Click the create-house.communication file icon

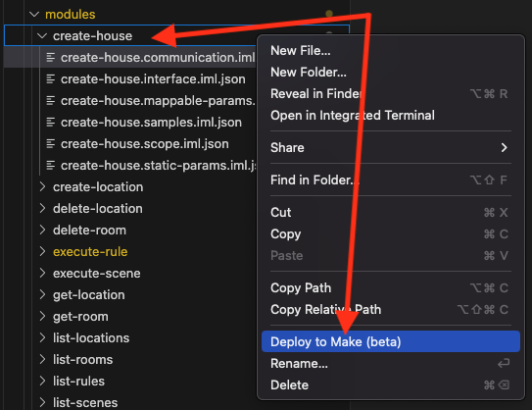(51, 58)
